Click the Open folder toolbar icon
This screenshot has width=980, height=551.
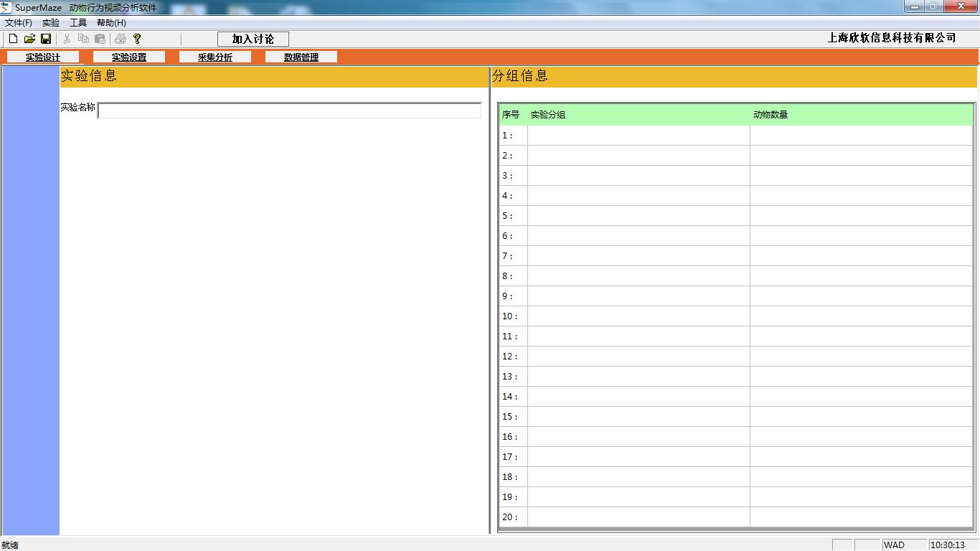[29, 39]
